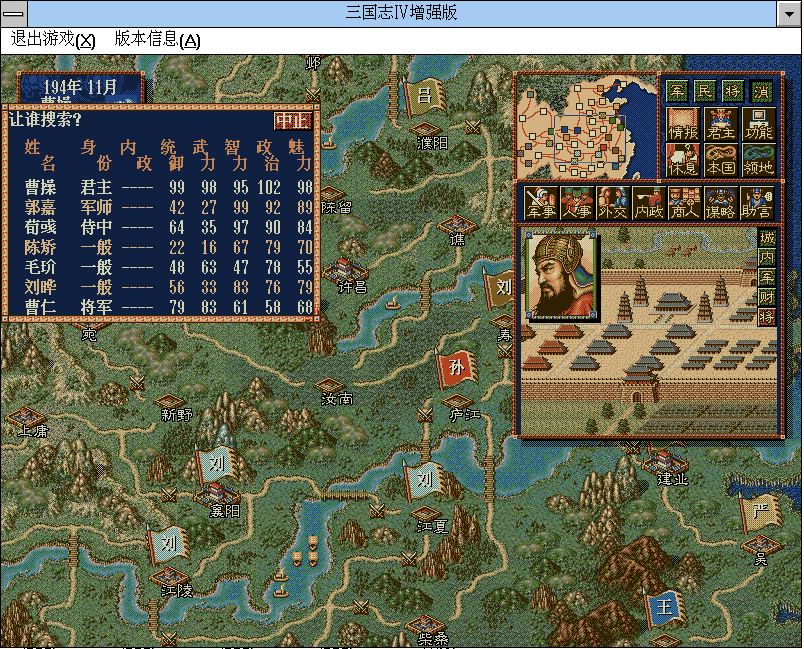The height and width of the screenshot is (649, 804).
Task: Select the 江陵 city icon
Action: click(x=169, y=576)
